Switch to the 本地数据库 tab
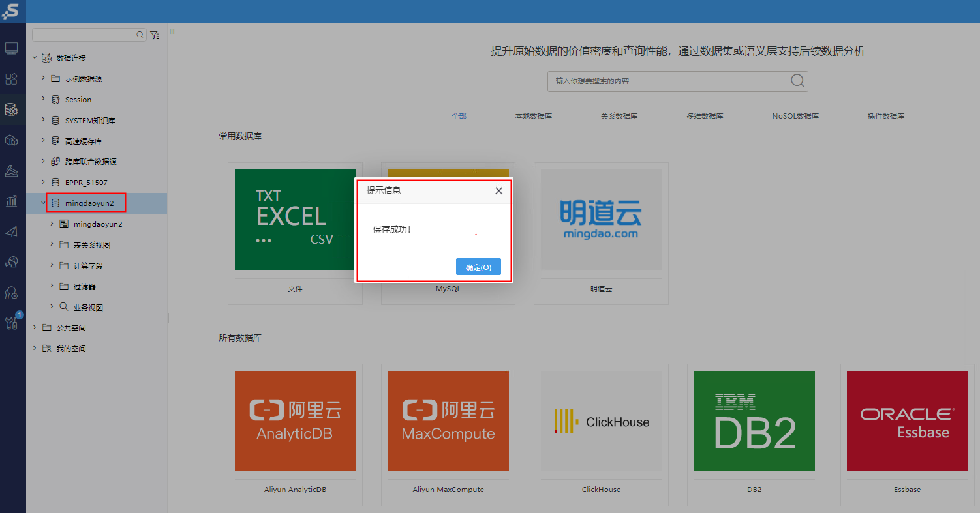This screenshot has height=513, width=980. 534,116
